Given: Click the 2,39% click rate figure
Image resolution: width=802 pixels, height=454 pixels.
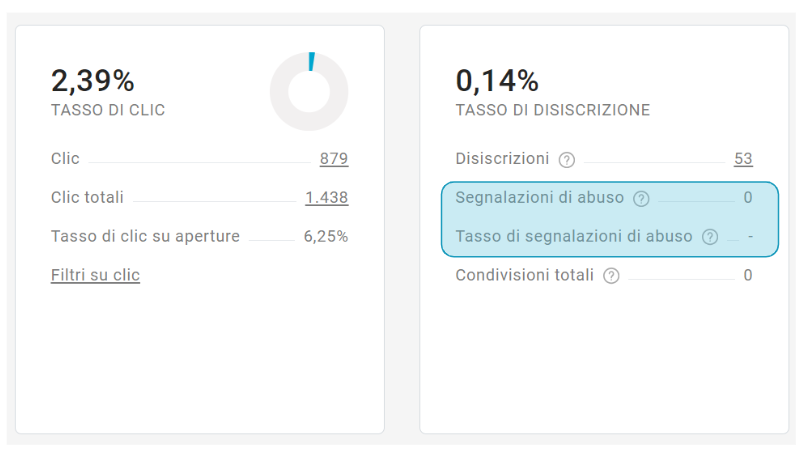Looking at the screenshot, I should (92, 80).
